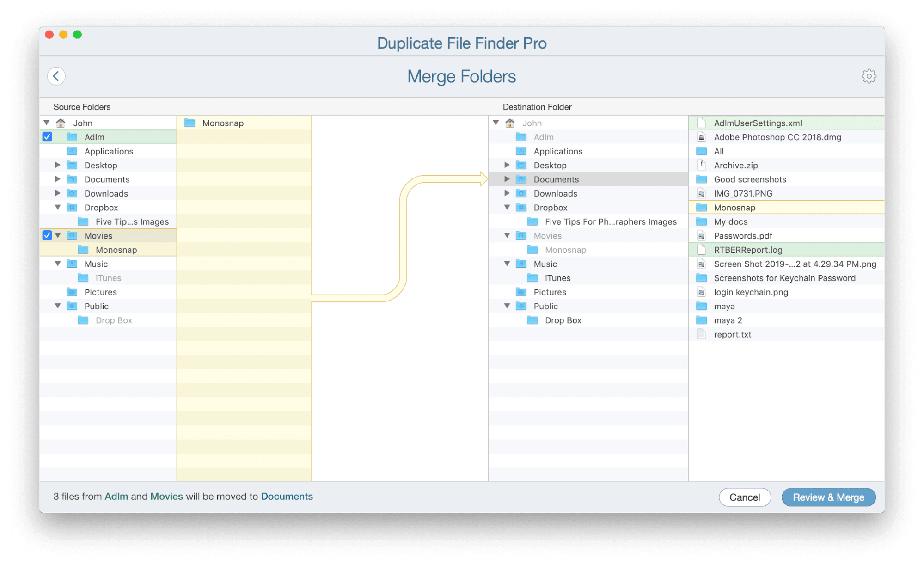Expand the Desktop folder in Source Folders
This screenshot has height=565, width=924.
57,165
